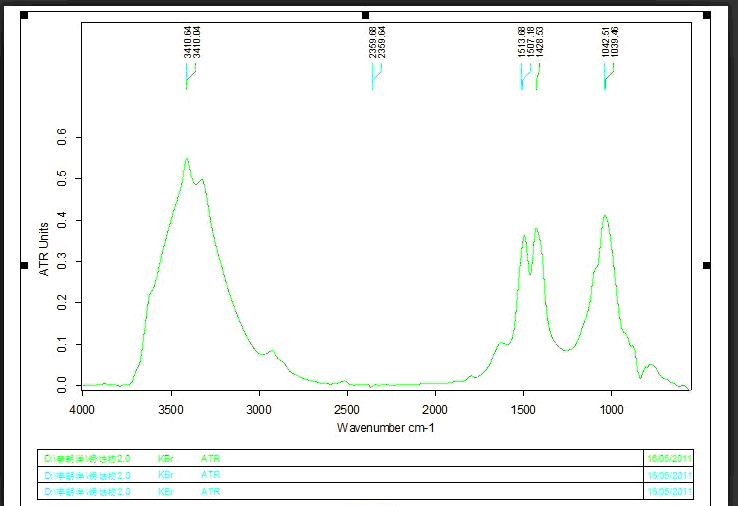Click the 1000 x-axis tick label
Image resolution: width=738 pixels, height=506 pixels.
[x=611, y=410]
